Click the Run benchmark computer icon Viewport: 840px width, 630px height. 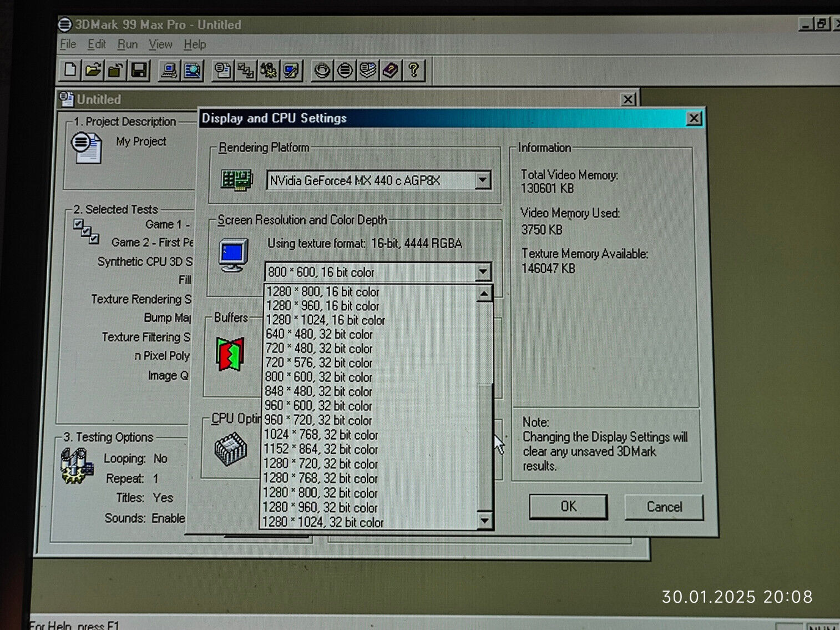pos(169,70)
